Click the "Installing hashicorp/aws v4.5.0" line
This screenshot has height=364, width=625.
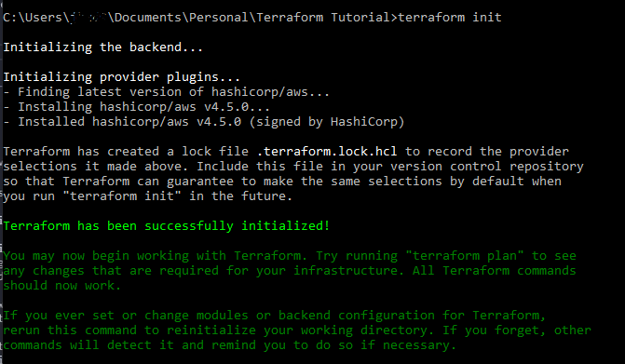point(137,107)
